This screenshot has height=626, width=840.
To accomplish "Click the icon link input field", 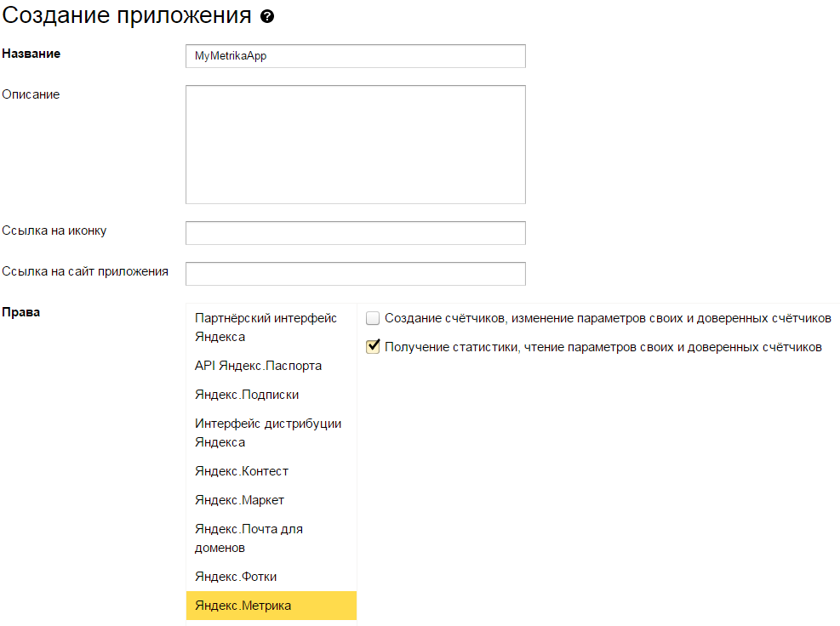I will (355, 233).
